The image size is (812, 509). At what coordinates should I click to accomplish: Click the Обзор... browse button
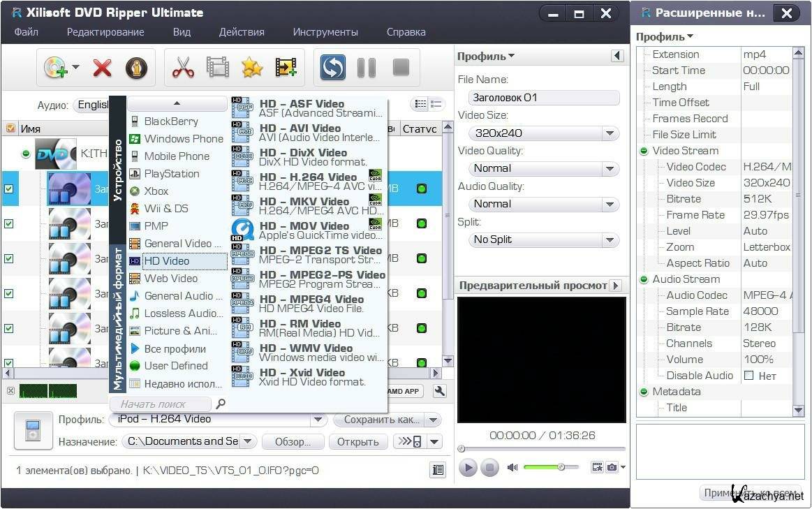tap(293, 441)
